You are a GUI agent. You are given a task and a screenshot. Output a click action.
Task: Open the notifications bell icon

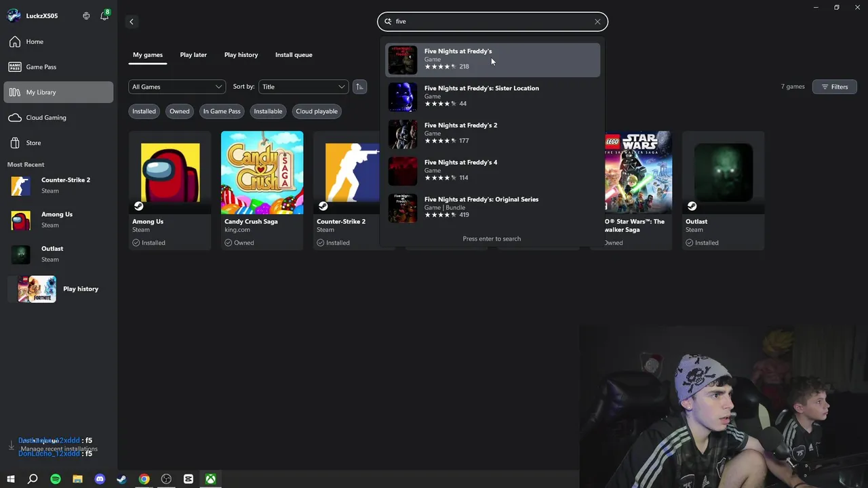(x=104, y=16)
